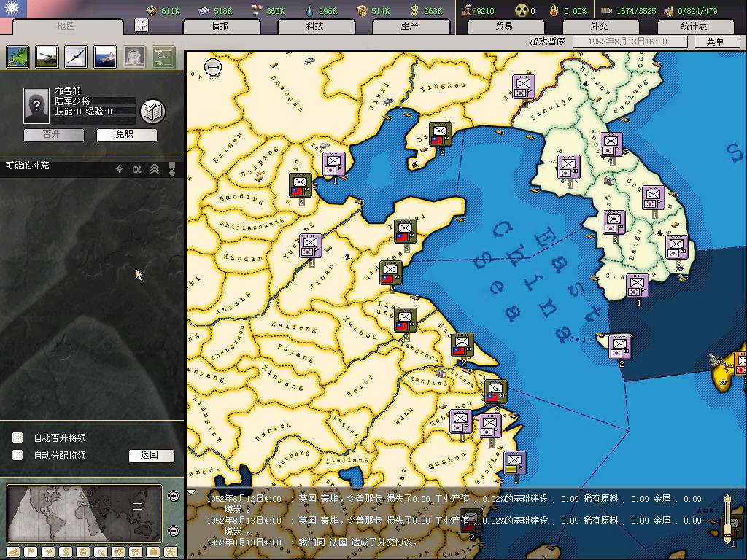
Task: Zoom out the minimap with minus button
Action: 174,530
